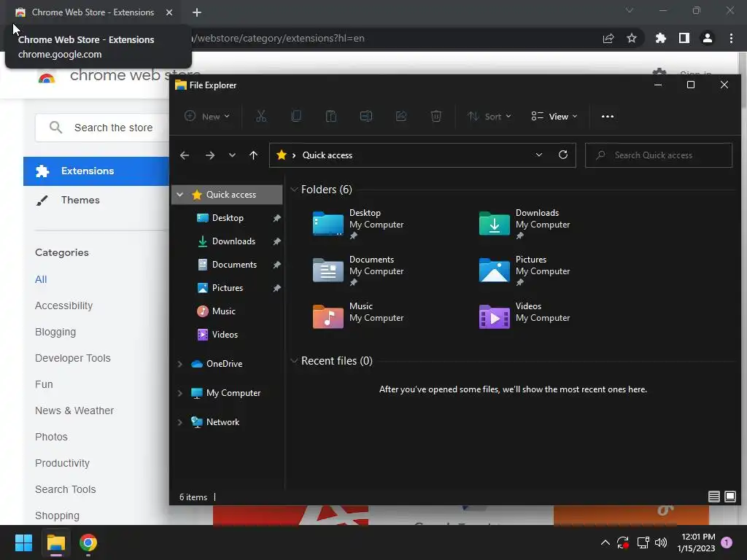Select Extensions in Chrome Web Store sidebar
The height and width of the screenshot is (560, 747).
point(96,171)
